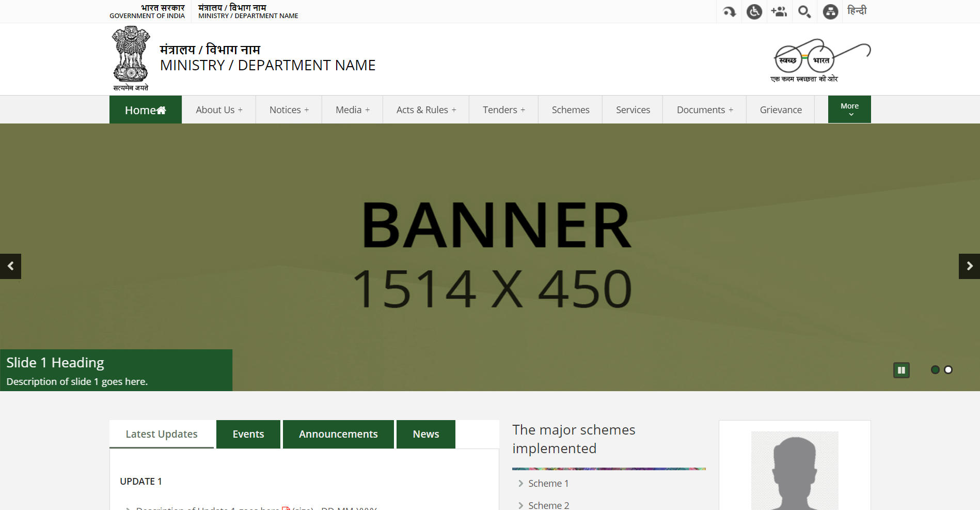Pause the banner slideshow
Screen dimensions: 980x510
coord(901,370)
